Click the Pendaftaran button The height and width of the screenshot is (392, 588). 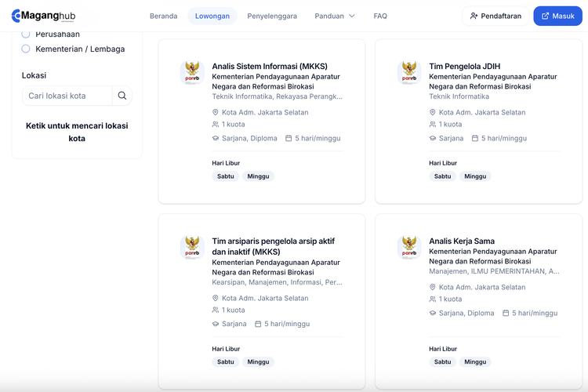pyautogui.click(x=495, y=16)
